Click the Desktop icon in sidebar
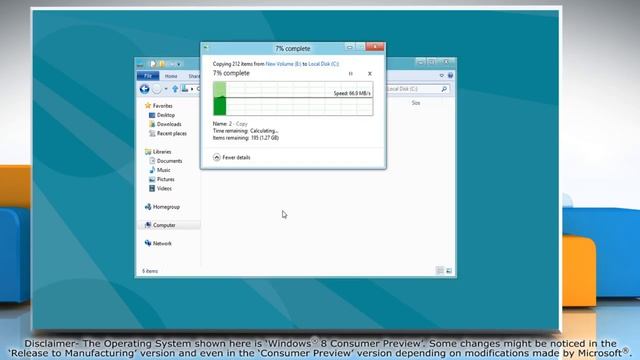Image resolution: width=640 pixels, height=360 pixels. click(152, 115)
